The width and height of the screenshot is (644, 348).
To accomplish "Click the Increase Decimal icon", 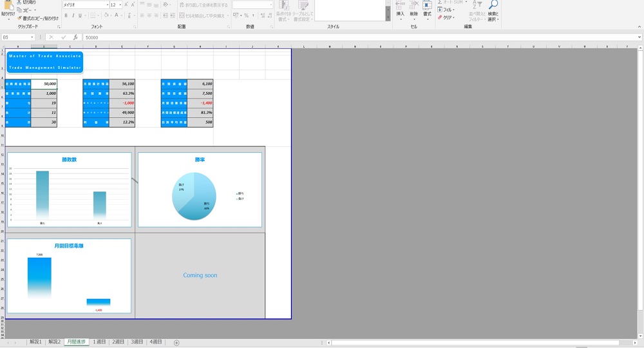I will click(263, 15).
